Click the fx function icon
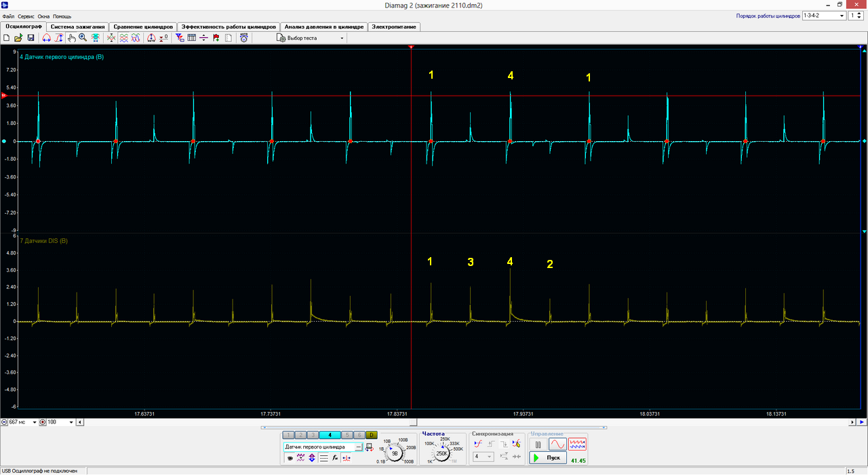 coord(335,458)
